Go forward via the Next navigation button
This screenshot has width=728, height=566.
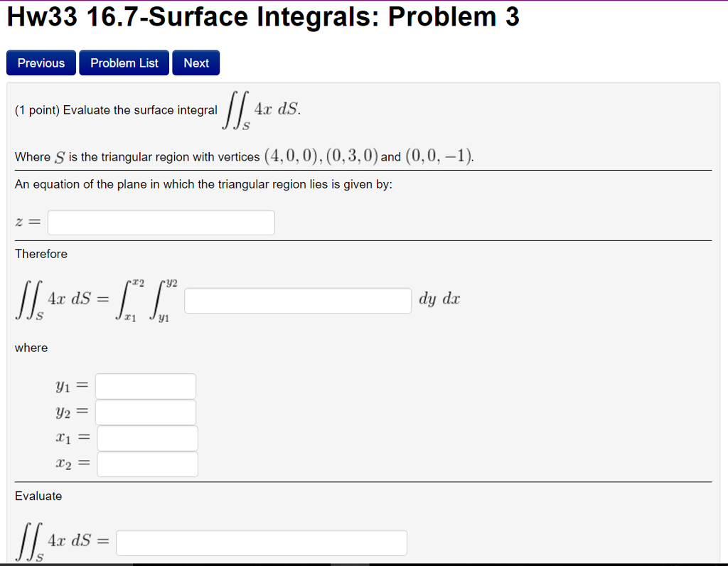(196, 63)
